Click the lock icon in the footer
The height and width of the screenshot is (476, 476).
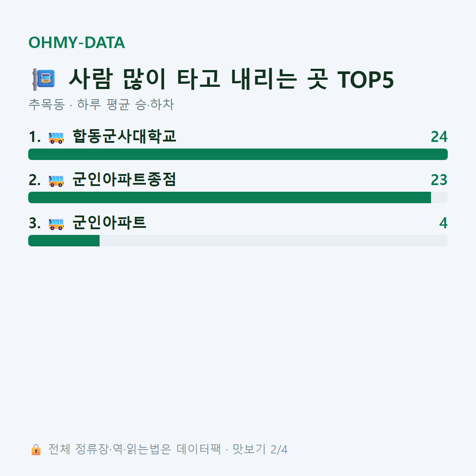point(36,450)
